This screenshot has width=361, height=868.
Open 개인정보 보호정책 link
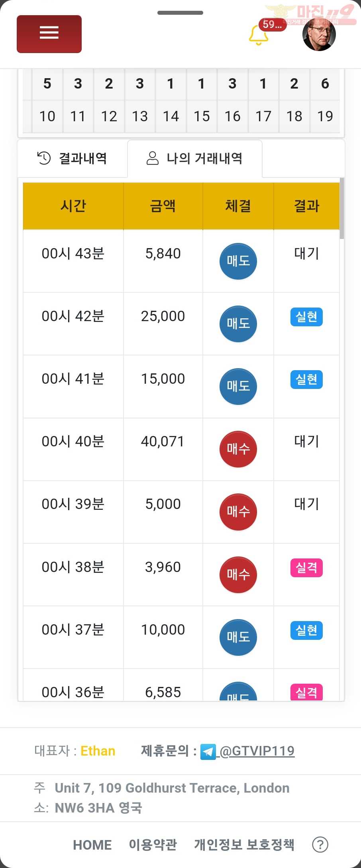(x=244, y=844)
